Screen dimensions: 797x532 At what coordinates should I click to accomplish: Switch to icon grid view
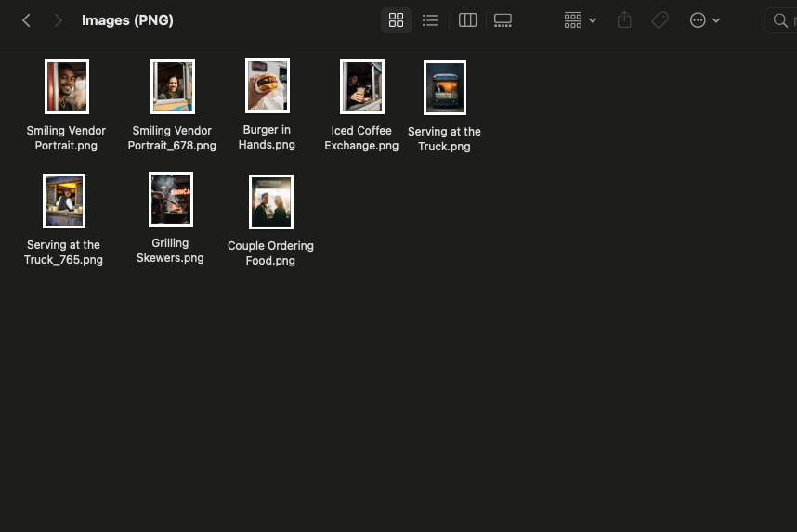click(396, 20)
